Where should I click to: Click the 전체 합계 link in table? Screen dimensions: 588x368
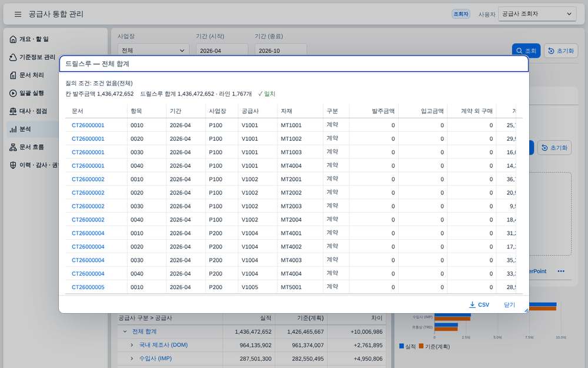[x=145, y=331]
